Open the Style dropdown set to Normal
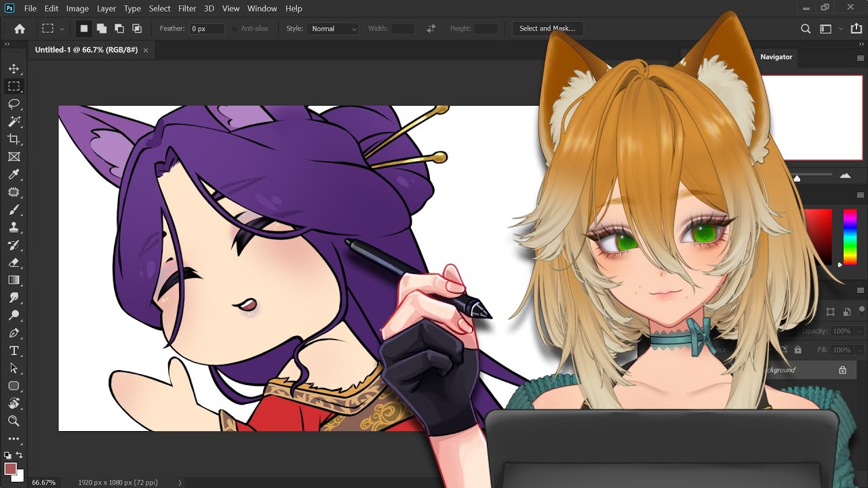This screenshot has width=868, height=488. pyautogui.click(x=333, y=28)
